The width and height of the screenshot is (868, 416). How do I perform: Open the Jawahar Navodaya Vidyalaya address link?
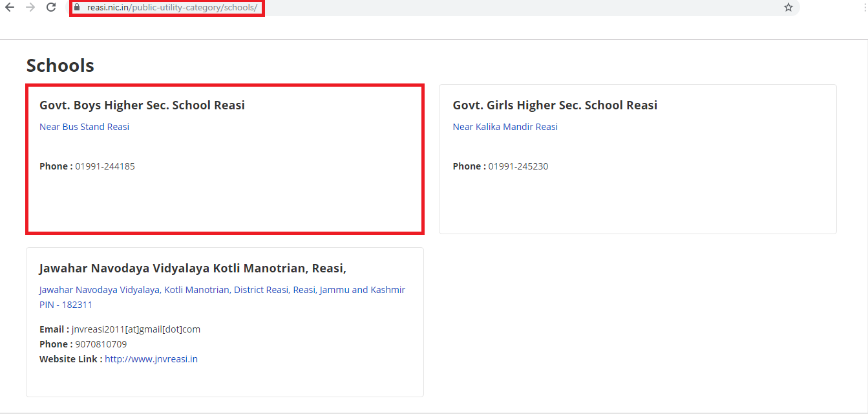[222, 290]
